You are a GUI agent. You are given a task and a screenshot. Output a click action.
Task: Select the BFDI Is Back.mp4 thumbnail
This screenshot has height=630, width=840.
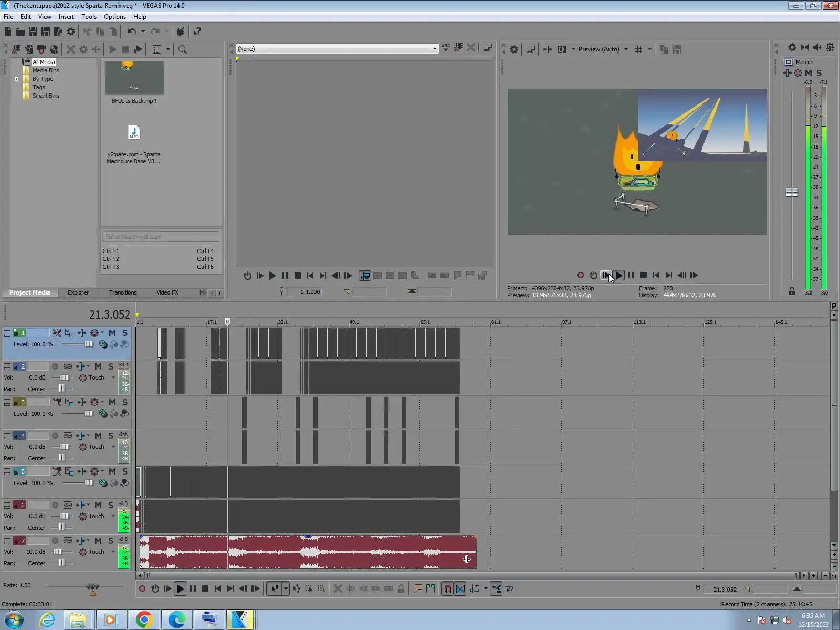tap(134, 78)
